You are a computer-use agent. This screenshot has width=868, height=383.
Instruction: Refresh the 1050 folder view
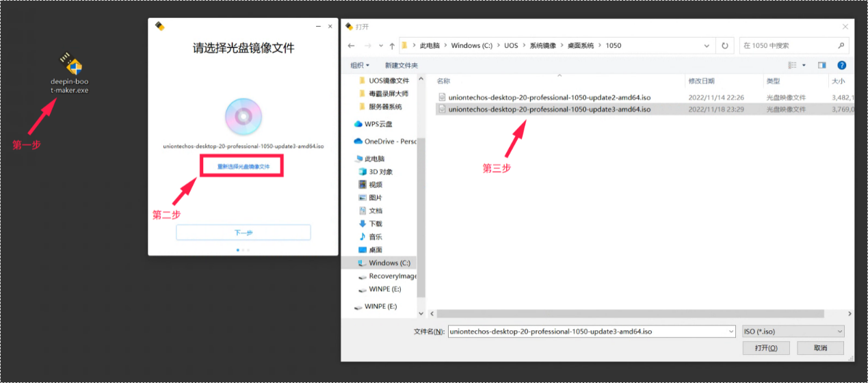tap(724, 46)
